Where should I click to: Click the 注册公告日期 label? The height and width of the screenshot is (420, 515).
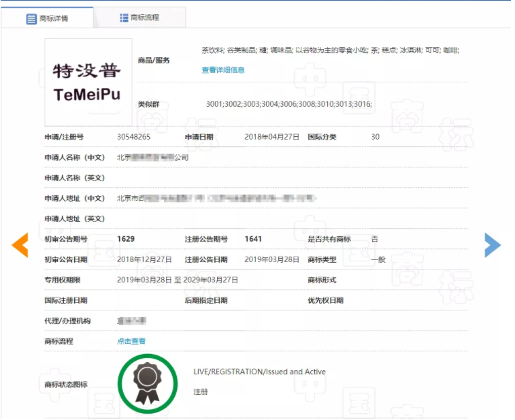pos(206,259)
